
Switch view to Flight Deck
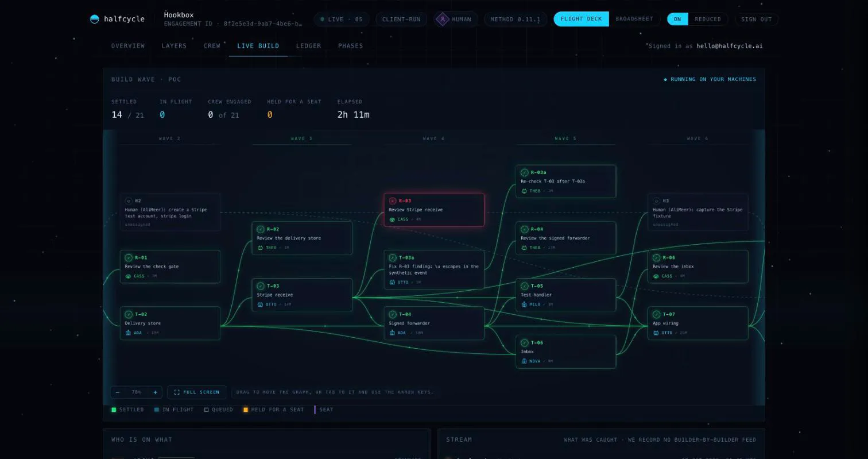click(x=581, y=19)
